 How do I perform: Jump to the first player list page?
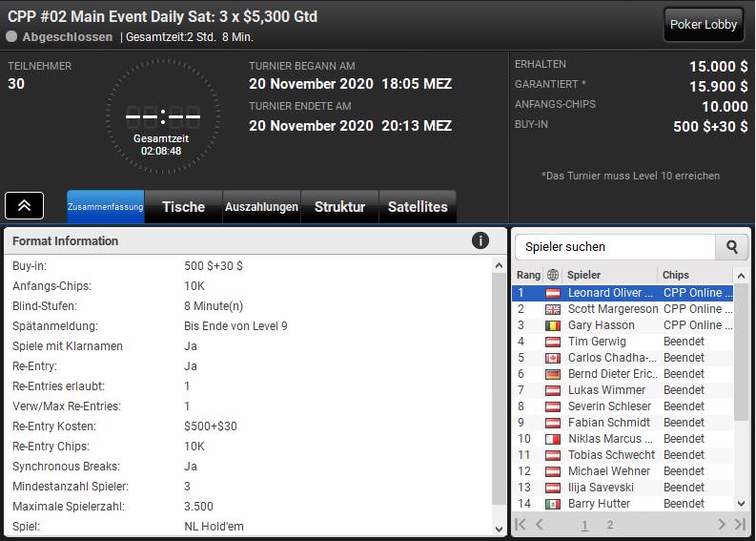[521, 524]
